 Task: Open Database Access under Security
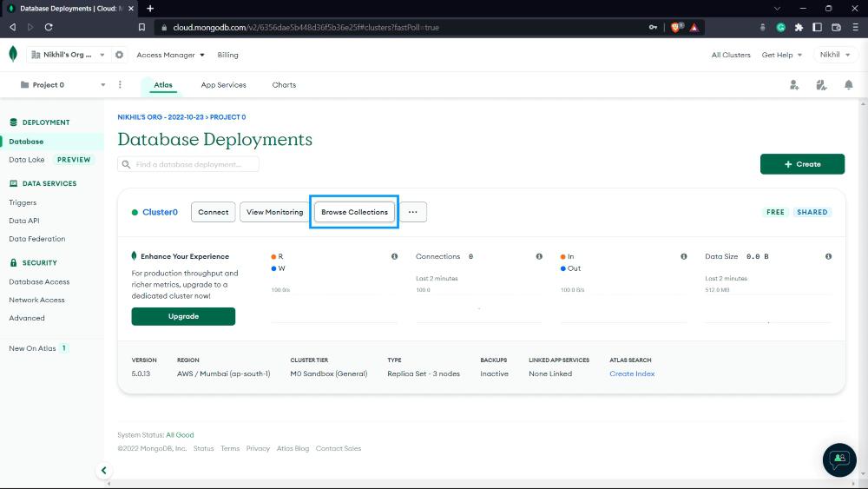coord(39,281)
